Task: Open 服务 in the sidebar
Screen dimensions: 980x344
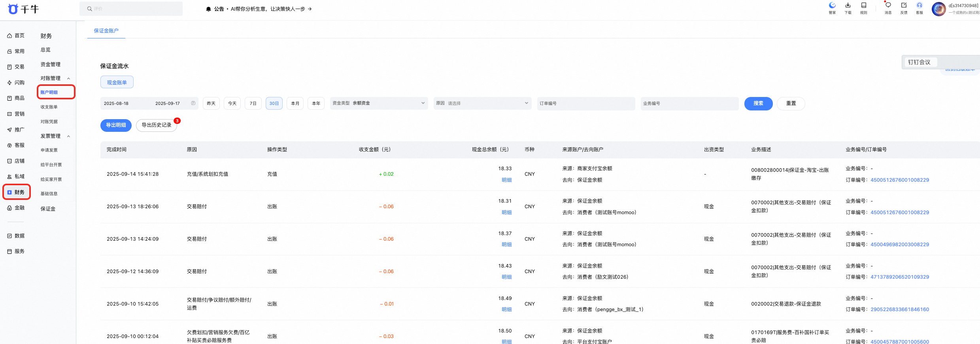Action: [x=16, y=251]
